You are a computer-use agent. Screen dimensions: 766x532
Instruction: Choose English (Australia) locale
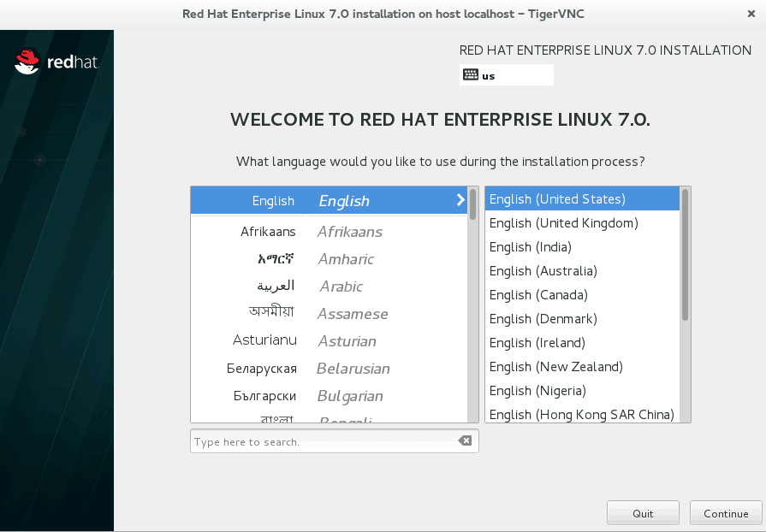pyautogui.click(x=582, y=271)
